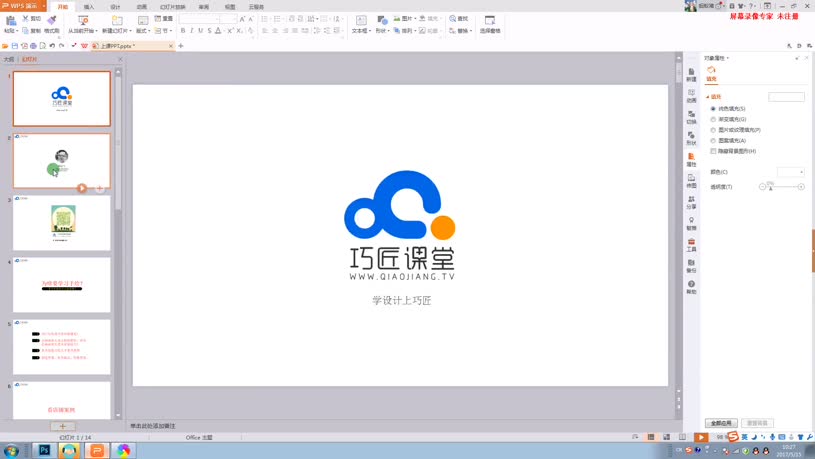Screen dimensions: 815x459
Task: Select Solid Fill (纯色填充) radio option
Action: tap(713, 109)
